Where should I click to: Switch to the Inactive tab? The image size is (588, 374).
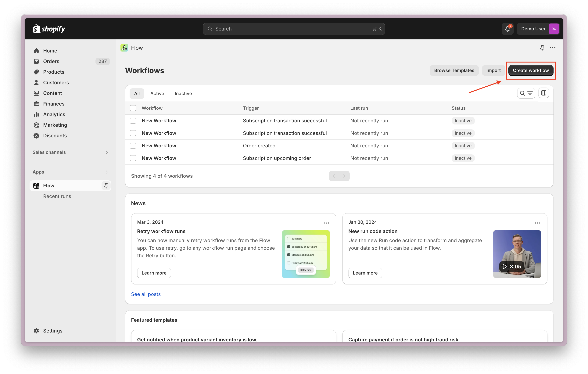pos(183,94)
